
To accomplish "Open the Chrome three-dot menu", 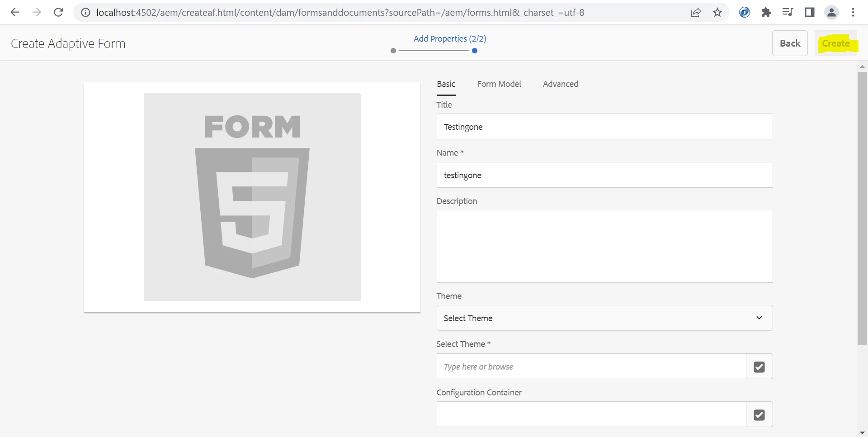I will [x=853, y=13].
